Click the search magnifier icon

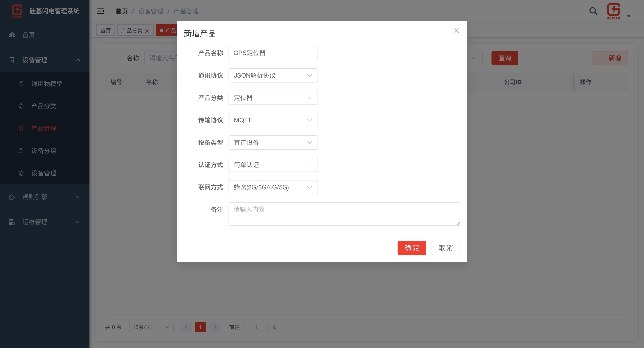coord(593,11)
